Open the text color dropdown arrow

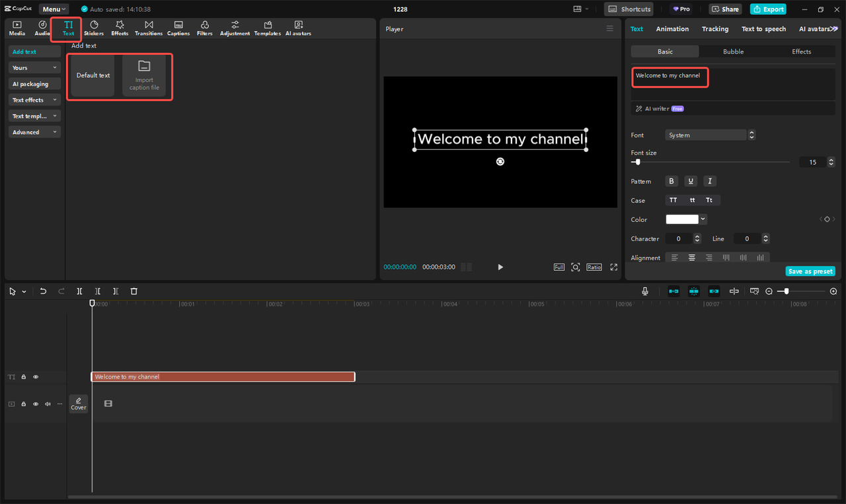click(x=703, y=219)
